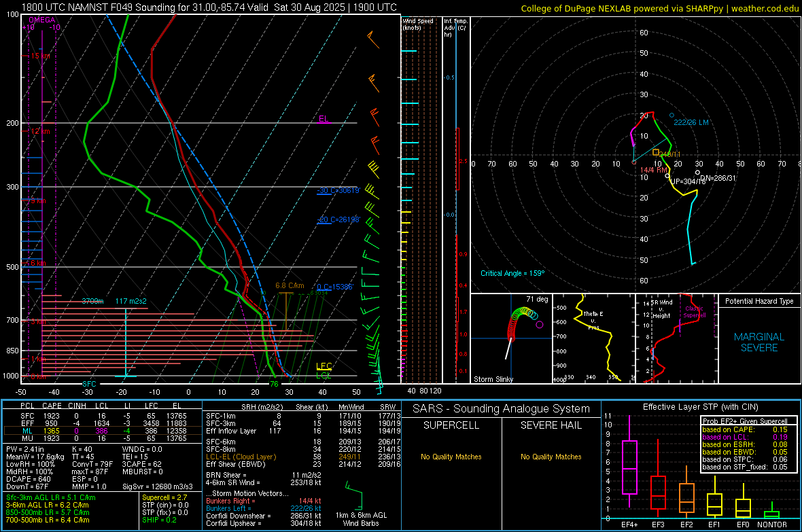Click the SARS - Sounding Analogue System heading
The width and height of the screenshot is (802, 532).
click(502, 409)
